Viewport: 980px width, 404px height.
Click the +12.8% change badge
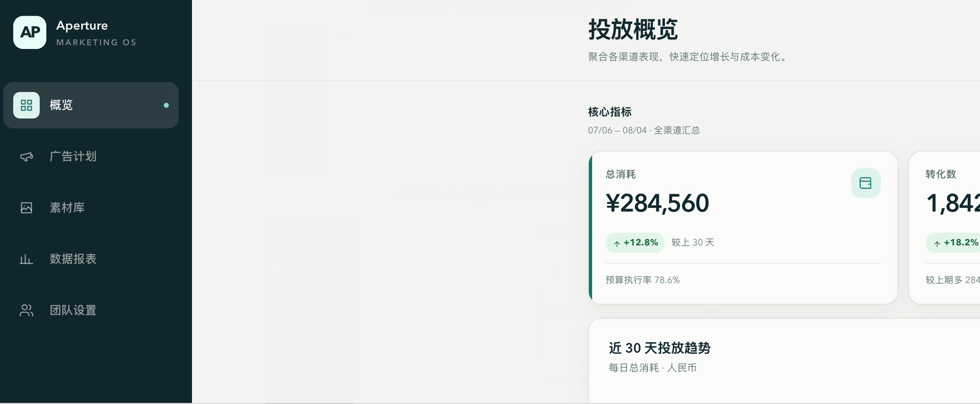click(635, 243)
